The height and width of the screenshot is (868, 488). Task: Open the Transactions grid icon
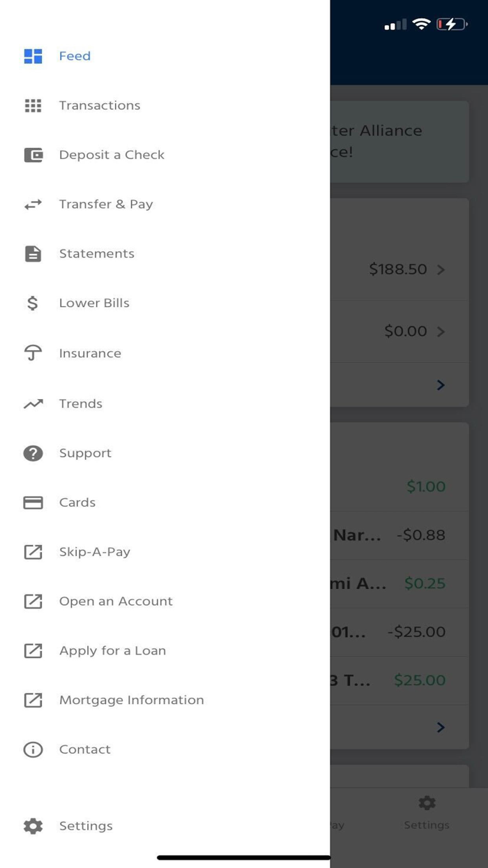[x=33, y=106]
